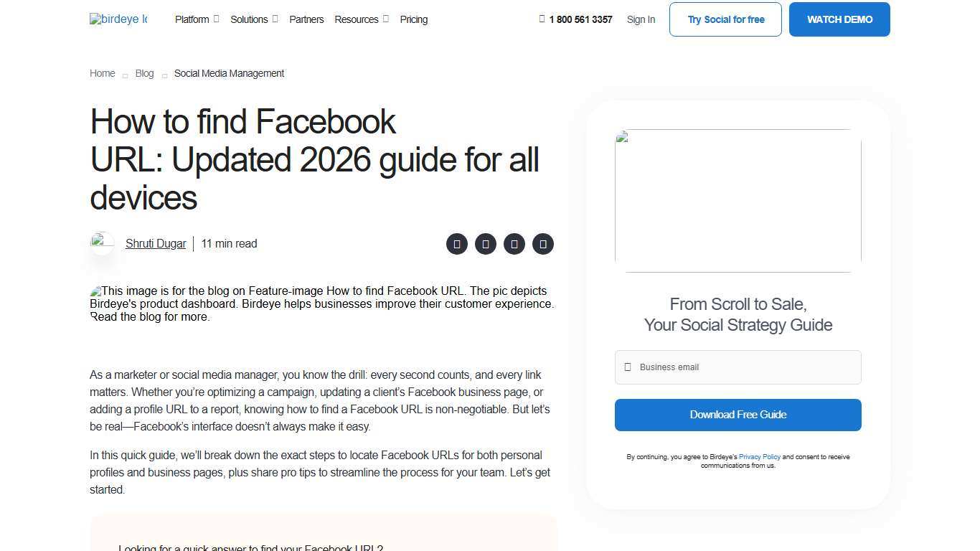Click the phone icon beside the phone number
Screen dimensions: 980x551
543,19
